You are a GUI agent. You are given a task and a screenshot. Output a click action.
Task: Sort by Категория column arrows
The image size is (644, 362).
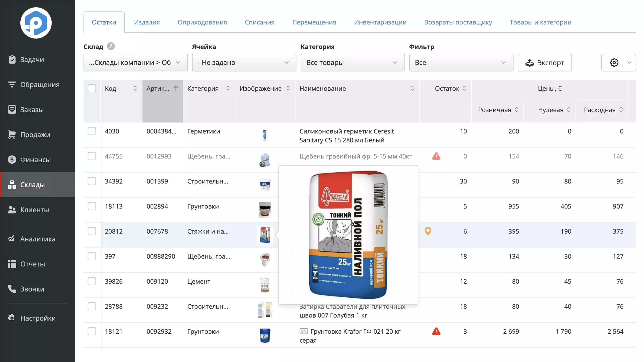(228, 88)
